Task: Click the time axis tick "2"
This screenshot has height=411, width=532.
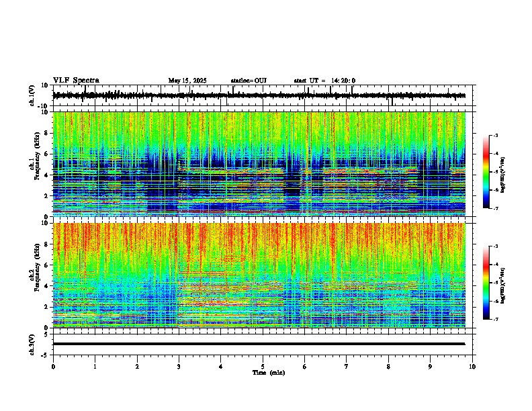Action: click(137, 367)
